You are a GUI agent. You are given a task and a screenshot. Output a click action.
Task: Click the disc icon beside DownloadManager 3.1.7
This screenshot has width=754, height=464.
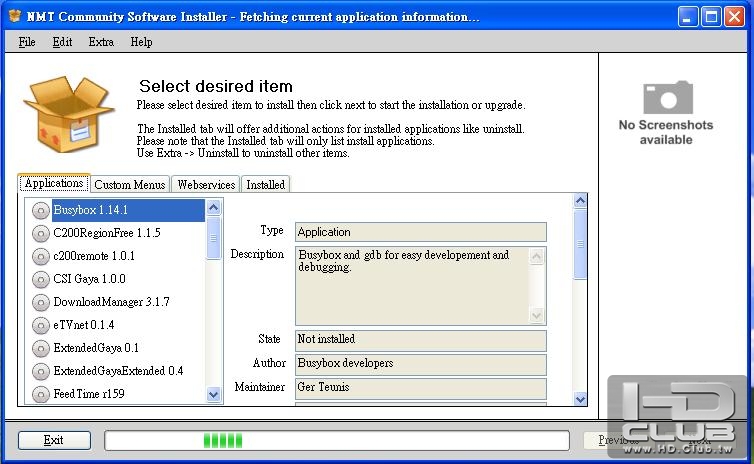click(x=41, y=302)
